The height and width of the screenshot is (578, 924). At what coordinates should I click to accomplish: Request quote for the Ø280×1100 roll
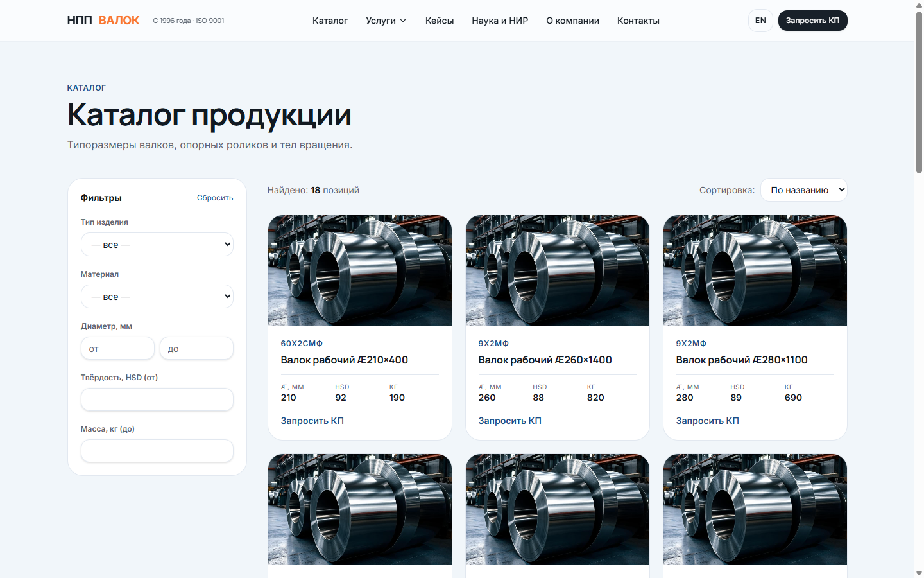click(x=708, y=421)
